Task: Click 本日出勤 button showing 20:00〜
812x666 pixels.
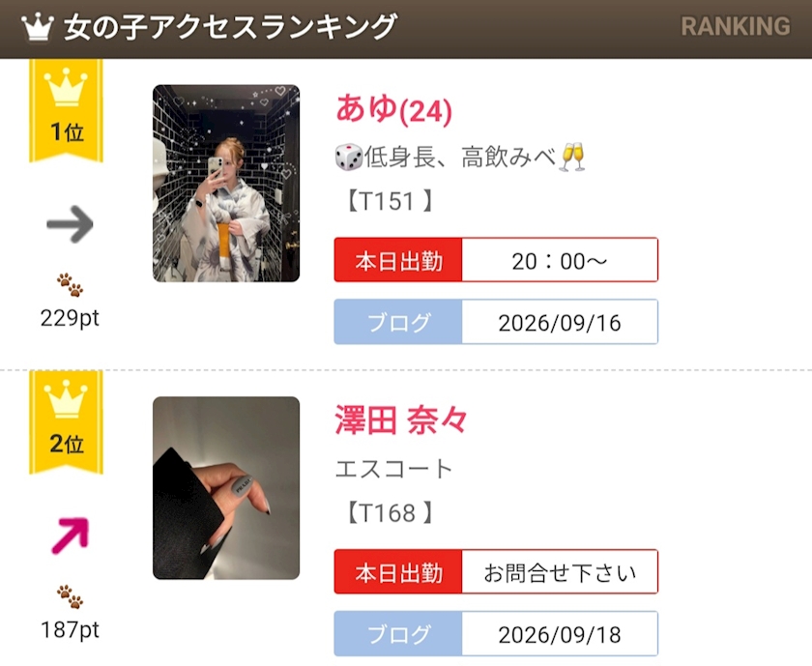Action: click(496, 260)
